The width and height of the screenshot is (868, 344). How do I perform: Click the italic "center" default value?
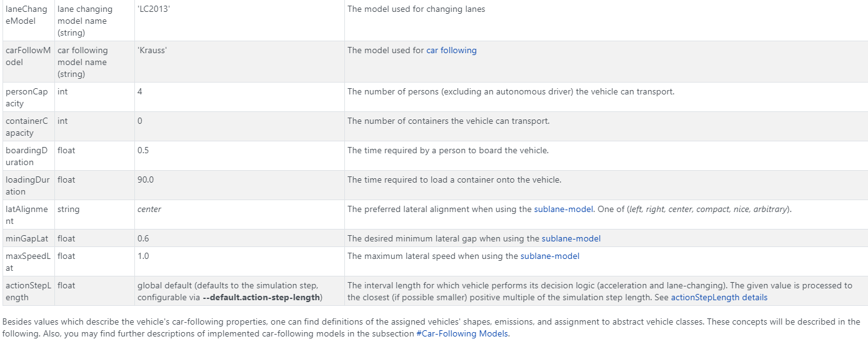tap(149, 209)
